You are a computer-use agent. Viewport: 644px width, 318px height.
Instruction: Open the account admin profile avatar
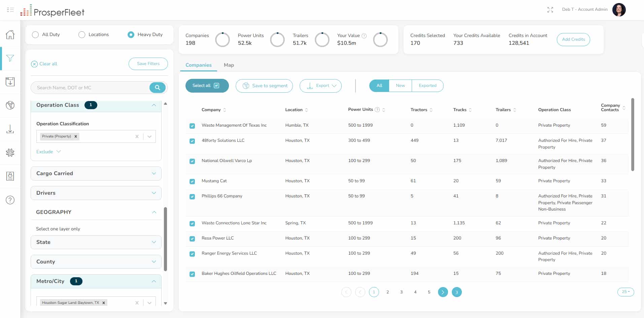(x=619, y=10)
